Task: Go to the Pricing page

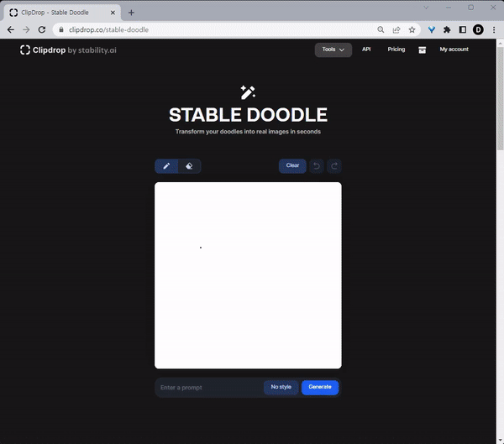Action: click(396, 50)
